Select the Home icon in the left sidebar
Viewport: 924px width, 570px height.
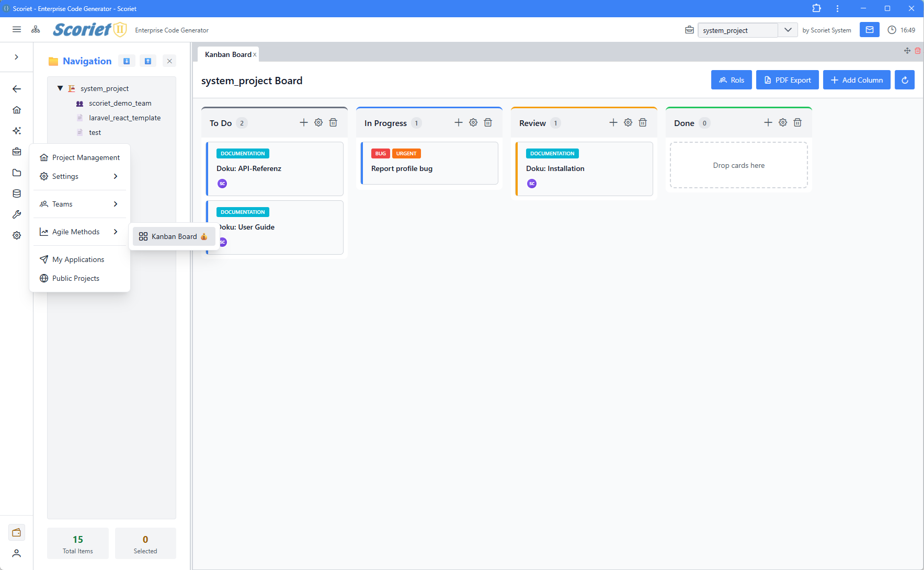(16, 110)
